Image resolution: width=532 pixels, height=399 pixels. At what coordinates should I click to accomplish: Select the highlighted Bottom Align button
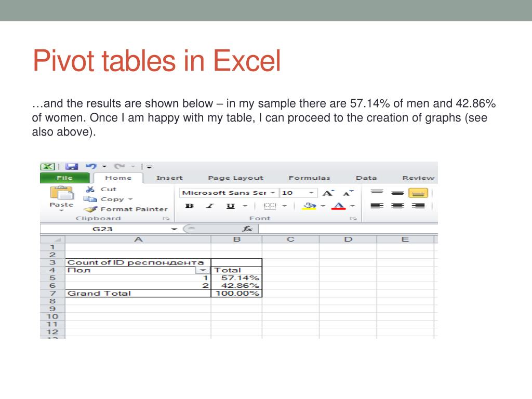(418, 193)
